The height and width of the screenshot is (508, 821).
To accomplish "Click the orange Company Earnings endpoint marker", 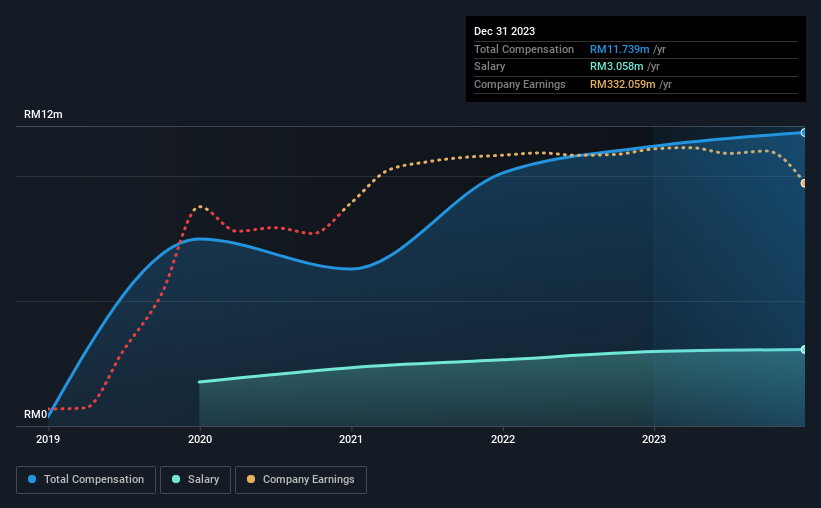I will pos(804,183).
